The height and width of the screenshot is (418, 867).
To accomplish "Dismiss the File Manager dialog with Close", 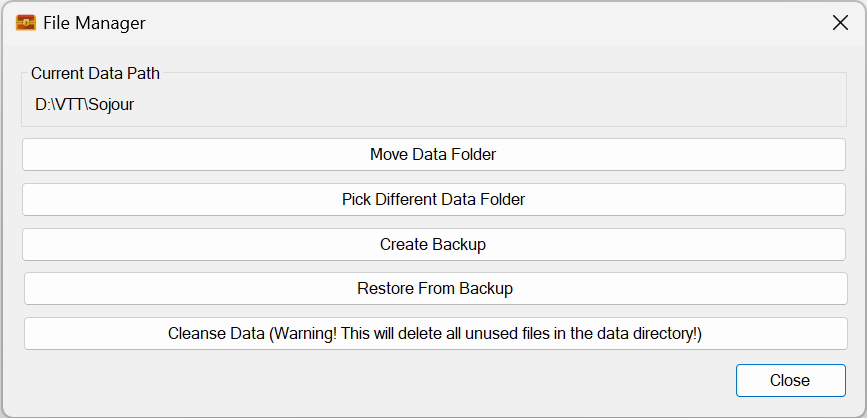I will (790, 380).
